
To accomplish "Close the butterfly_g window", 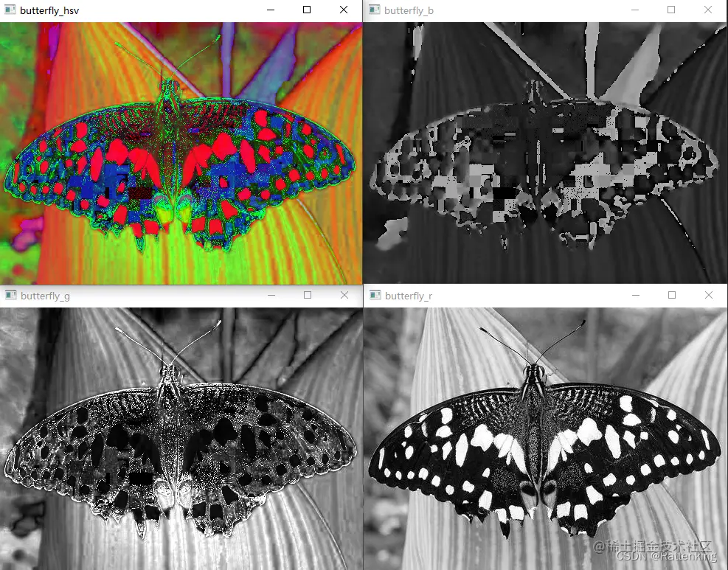I will tap(344, 295).
